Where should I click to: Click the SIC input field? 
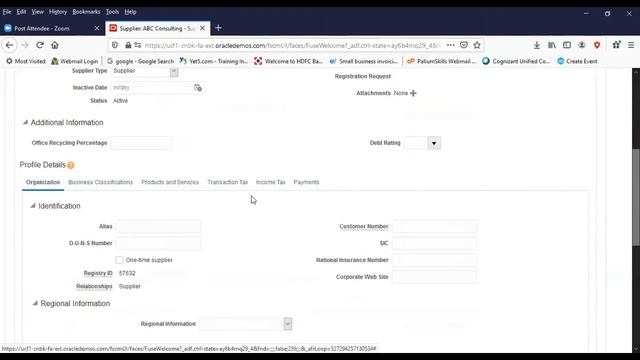pyautogui.click(x=434, y=243)
